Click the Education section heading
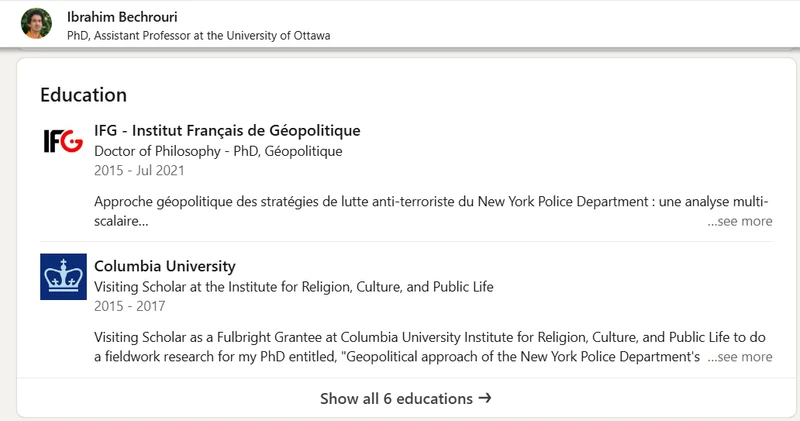Viewport: 800px width, 421px height. click(x=83, y=95)
